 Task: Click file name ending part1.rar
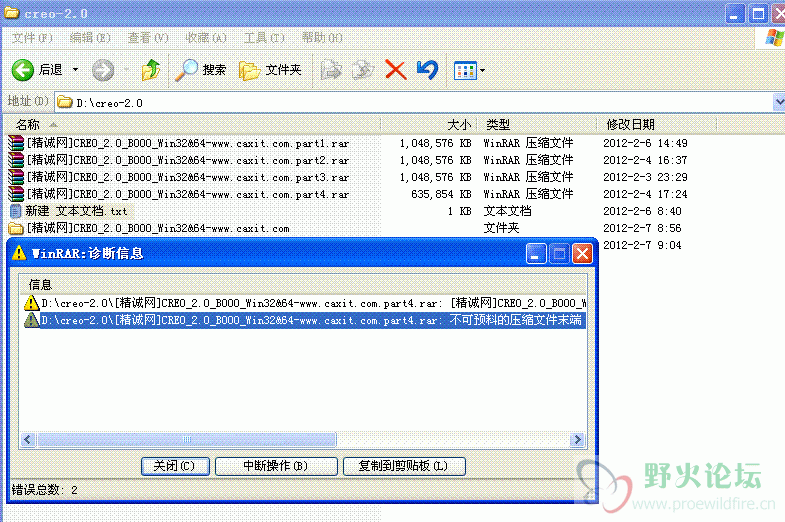click(x=188, y=144)
